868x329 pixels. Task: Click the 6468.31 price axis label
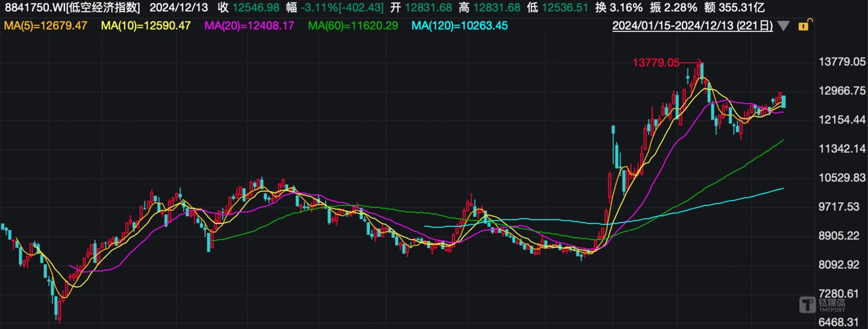(x=842, y=322)
